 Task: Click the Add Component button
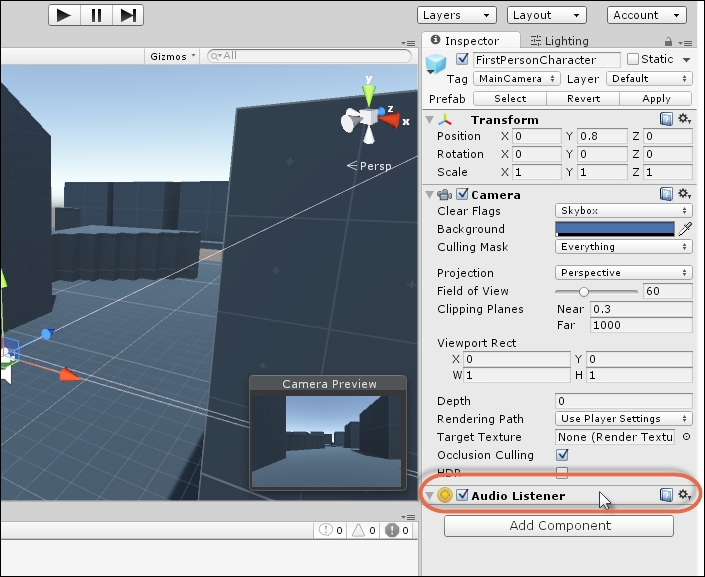[x=559, y=525]
